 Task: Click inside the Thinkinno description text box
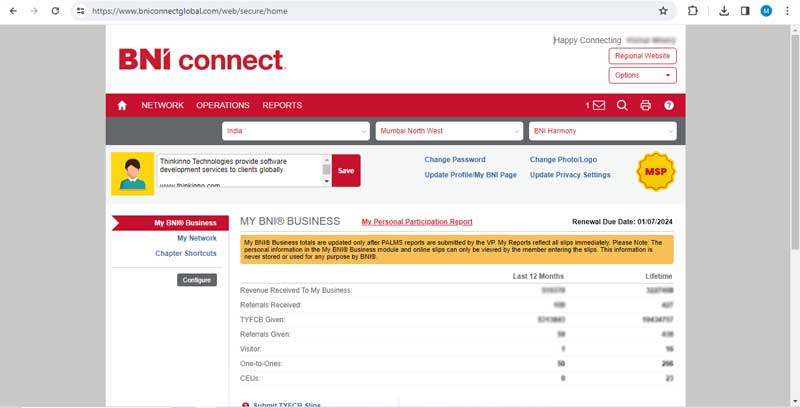coord(240,171)
